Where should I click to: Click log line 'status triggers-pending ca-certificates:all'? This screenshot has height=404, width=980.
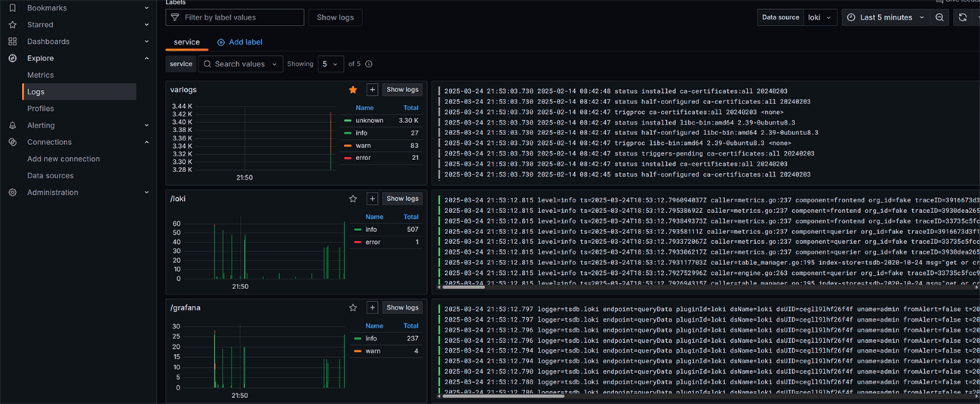click(x=628, y=153)
